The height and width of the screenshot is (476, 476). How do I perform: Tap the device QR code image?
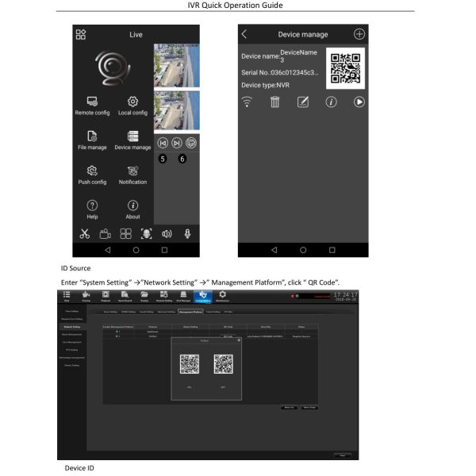[346, 67]
